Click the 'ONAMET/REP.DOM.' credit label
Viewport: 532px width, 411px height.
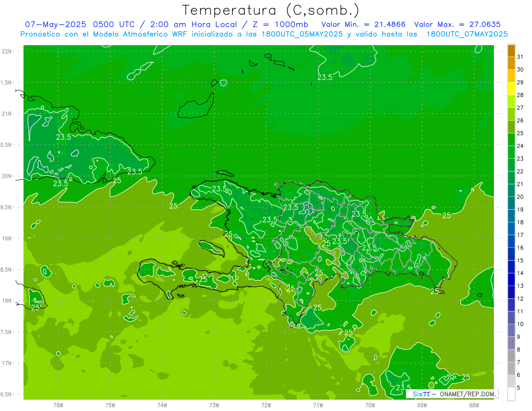click(x=468, y=394)
